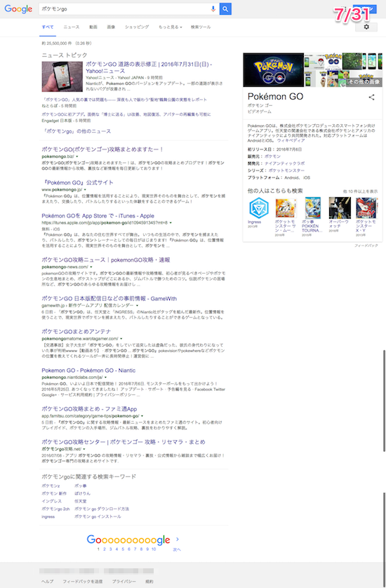Select the すべて tab
This screenshot has width=386, height=588.
[48, 27]
